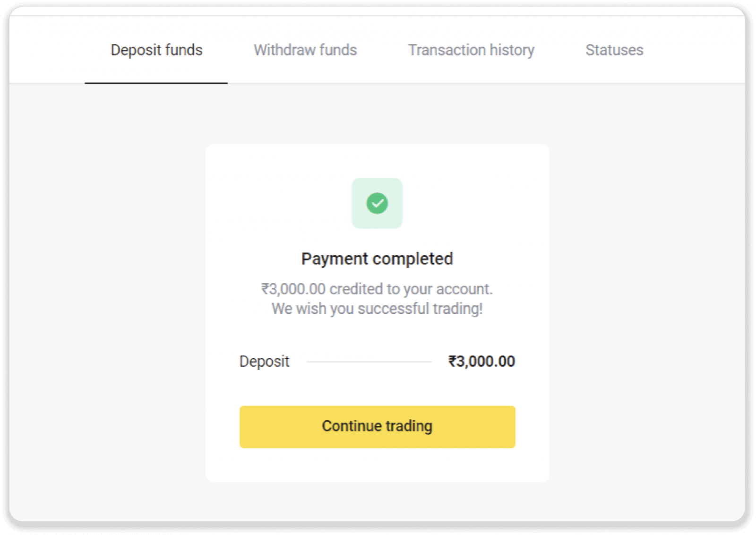
Task: Click the We wish you successful trading text
Action: pos(377,309)
